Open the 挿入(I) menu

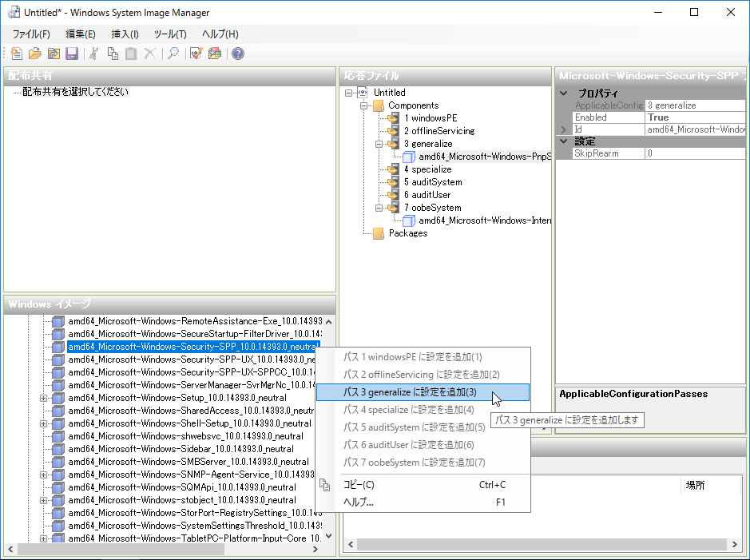125,34
